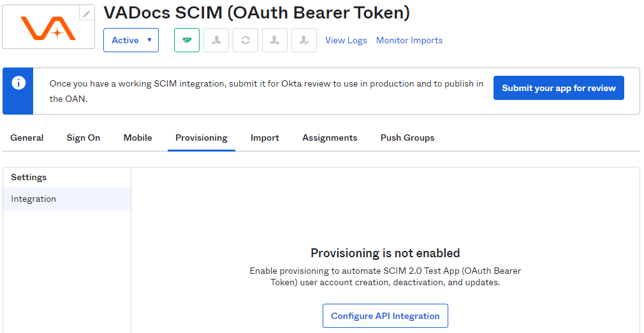Screen dimensions: 644x333
Task: Click Submit your app for review button
Action: (x=559, y=88)
